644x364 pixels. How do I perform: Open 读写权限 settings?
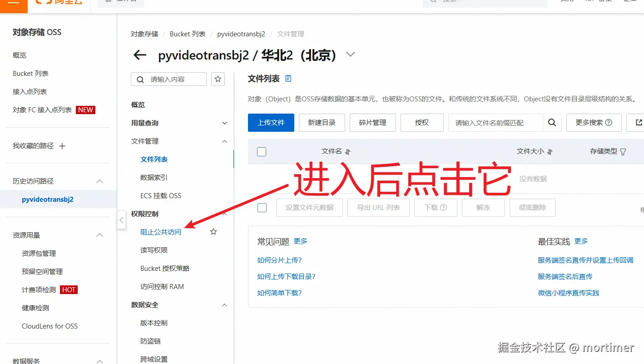[x=154, y=250]
